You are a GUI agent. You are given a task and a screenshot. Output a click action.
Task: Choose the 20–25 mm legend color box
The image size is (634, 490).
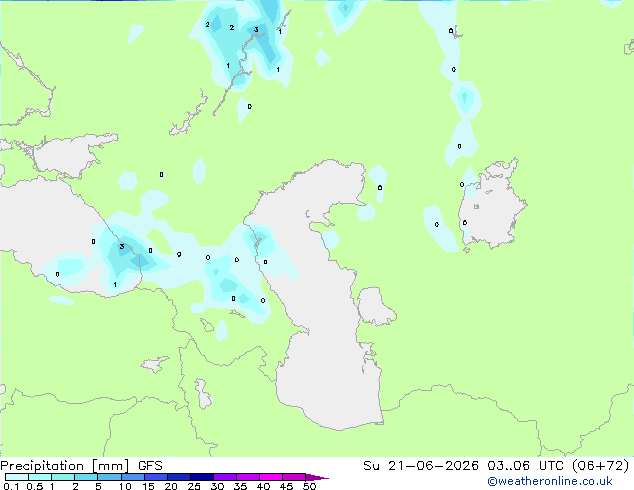point(179,477)
